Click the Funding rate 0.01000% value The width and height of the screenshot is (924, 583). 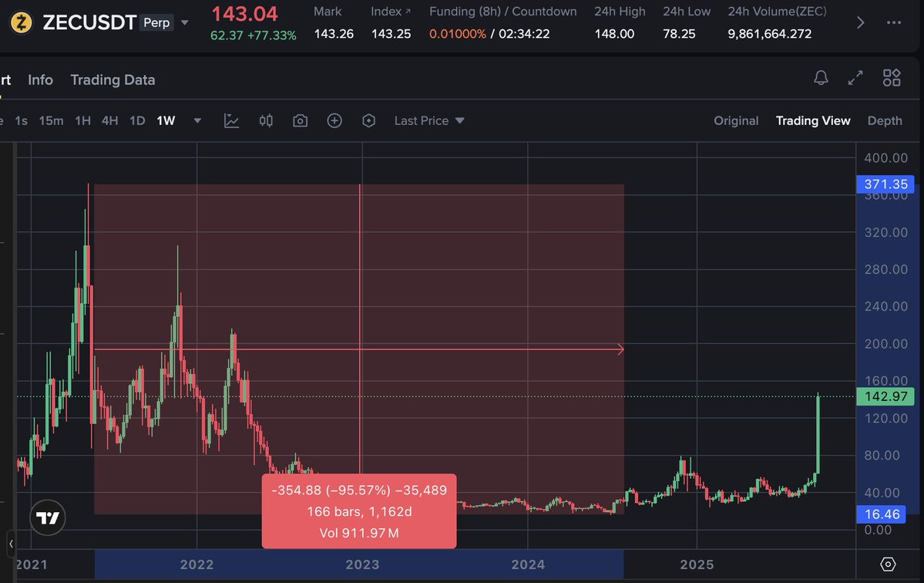457,34
